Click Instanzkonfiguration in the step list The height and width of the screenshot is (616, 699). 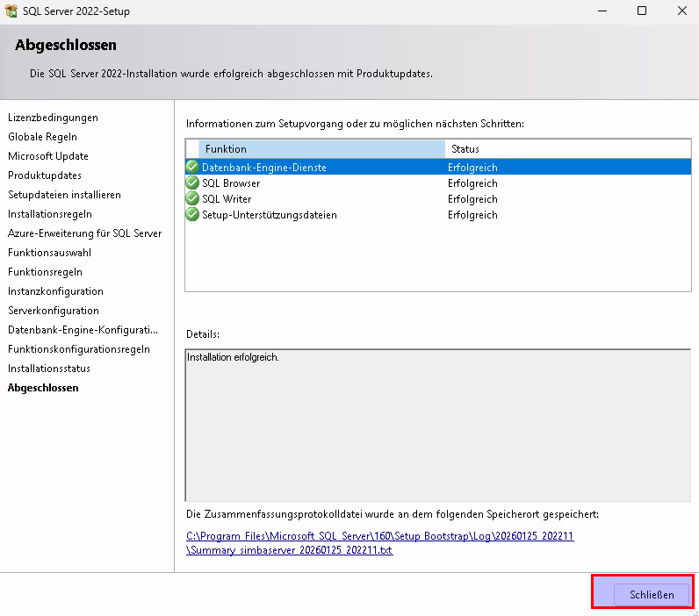coord(55,291)
